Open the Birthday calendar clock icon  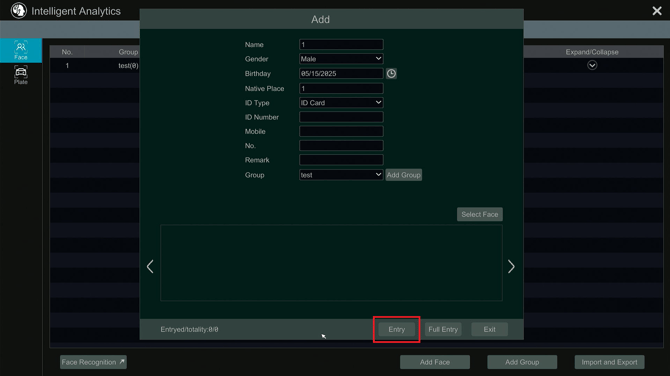[x=391, y=73]
